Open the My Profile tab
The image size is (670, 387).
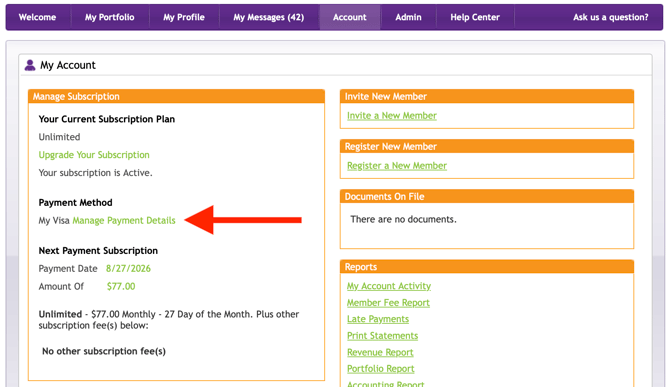click(184, 17)
